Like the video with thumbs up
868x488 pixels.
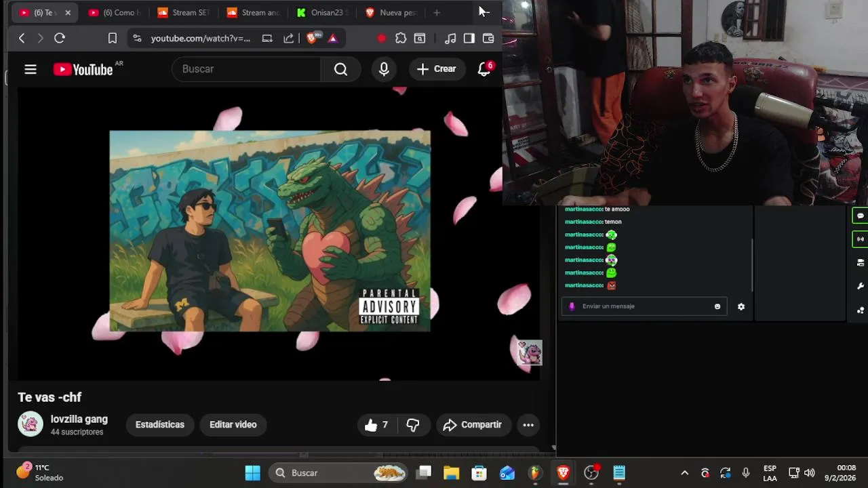pyautogui.click(x=376, y=424)
